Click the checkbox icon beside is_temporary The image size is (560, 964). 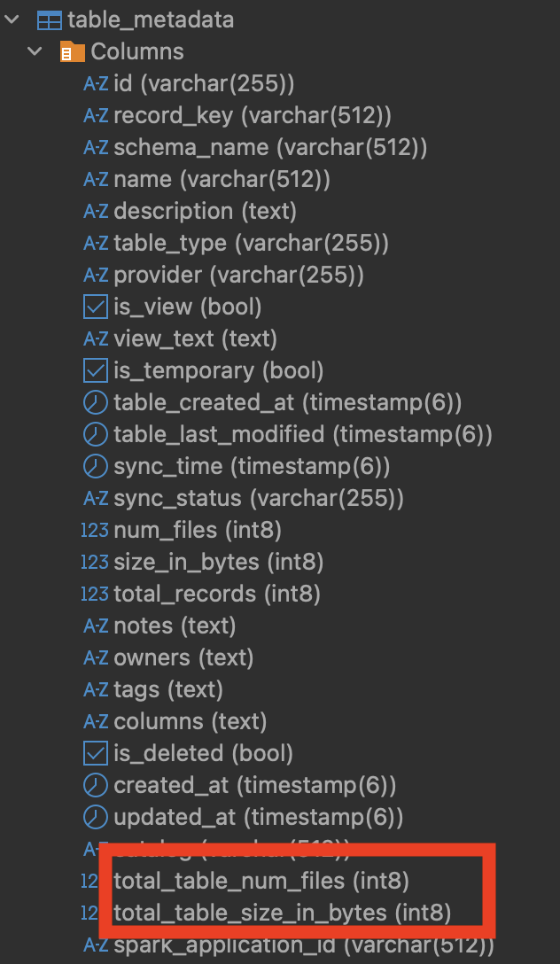96,370
